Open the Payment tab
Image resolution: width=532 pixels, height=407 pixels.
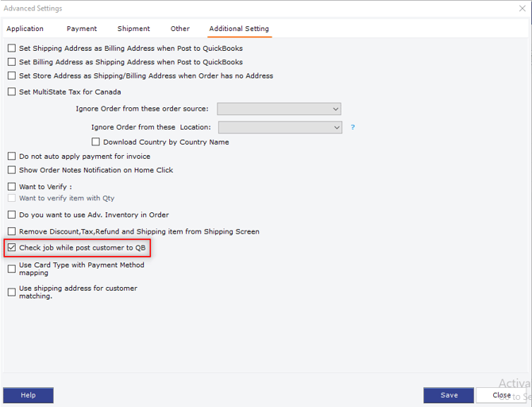pyautogui.click(x=82, y=29)
